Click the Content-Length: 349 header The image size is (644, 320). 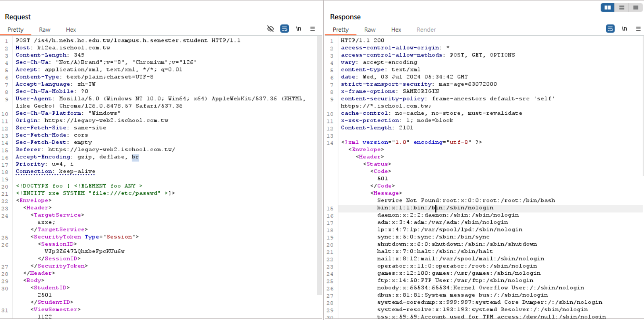coord(50,55)
